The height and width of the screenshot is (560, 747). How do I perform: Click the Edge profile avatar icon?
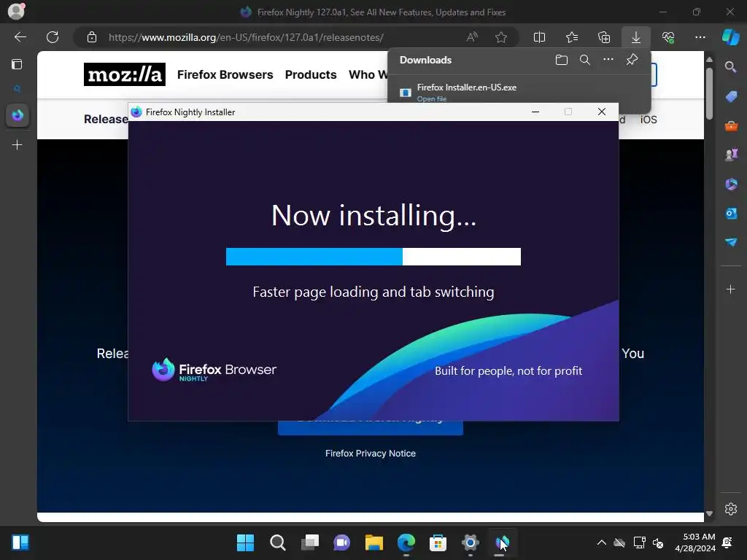[x=16, y=11]
